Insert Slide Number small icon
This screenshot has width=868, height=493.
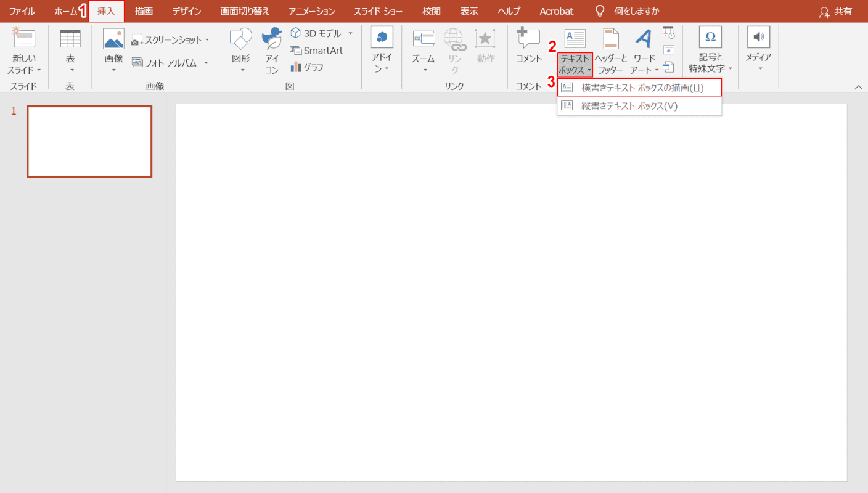coord(668,50)
